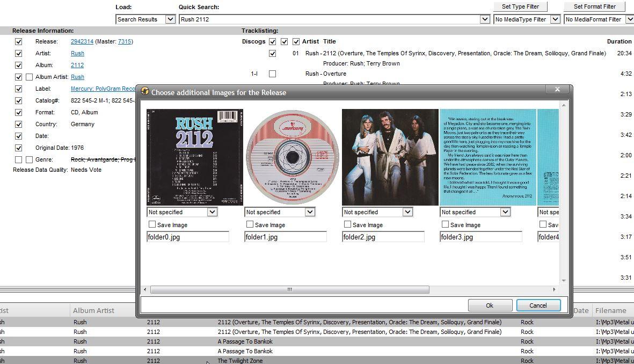Toggle the Release checkbox
Screen dimensions: 634x364
(19, 42)
